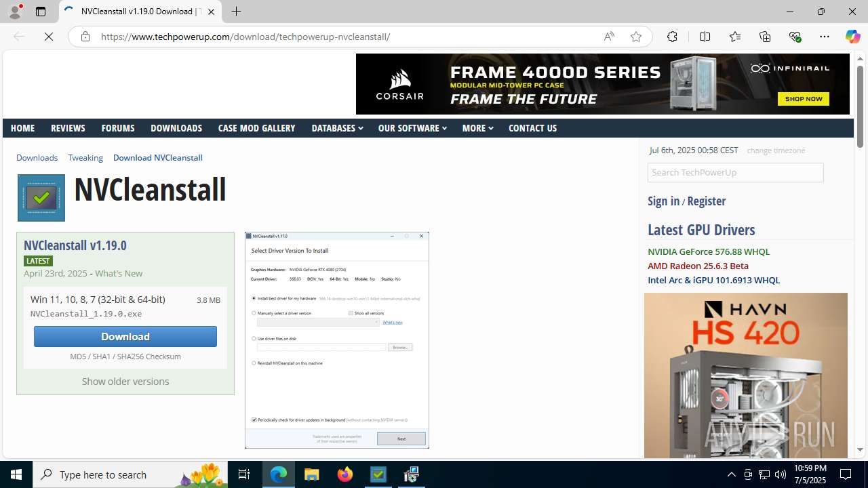
Task: Open the Windows Start menu
Action: 16,474
